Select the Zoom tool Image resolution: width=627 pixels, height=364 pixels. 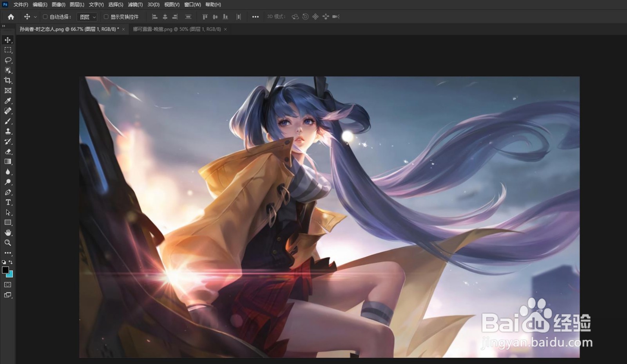[x=8, y=243]
